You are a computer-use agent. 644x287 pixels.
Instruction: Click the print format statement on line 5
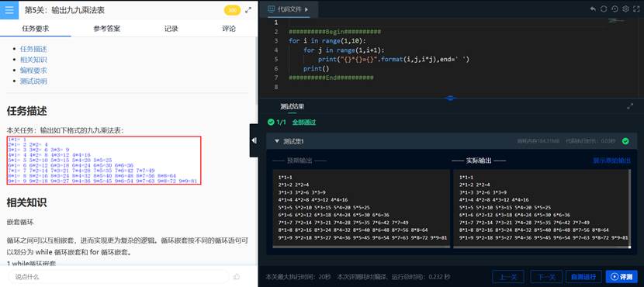(393, 60)
